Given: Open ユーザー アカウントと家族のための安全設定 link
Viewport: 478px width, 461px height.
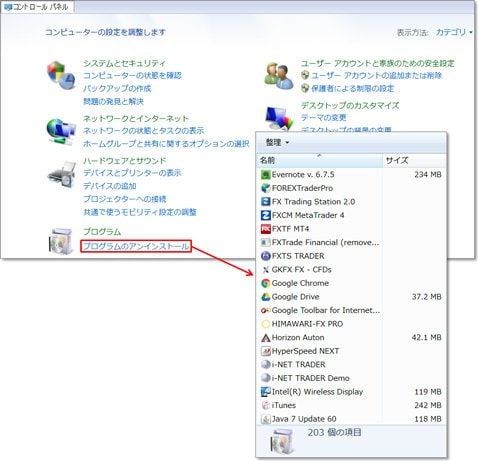Looking at the screenshot, I should pos(377,63).
